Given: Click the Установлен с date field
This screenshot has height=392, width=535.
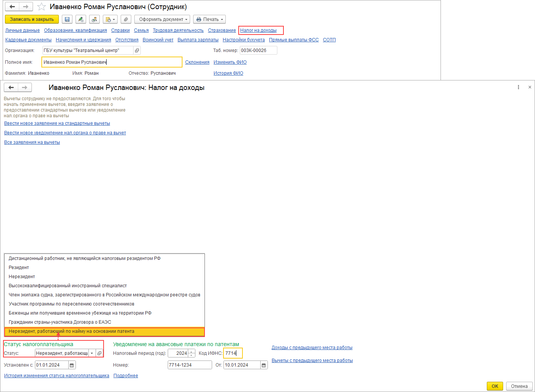Looking at the screenshot, I should (52, 365).
